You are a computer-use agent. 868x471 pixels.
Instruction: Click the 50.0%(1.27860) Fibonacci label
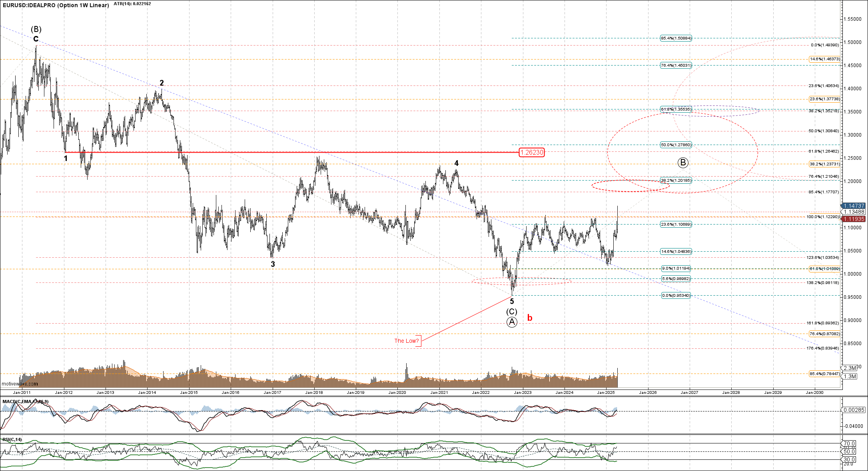click(676, 145)
